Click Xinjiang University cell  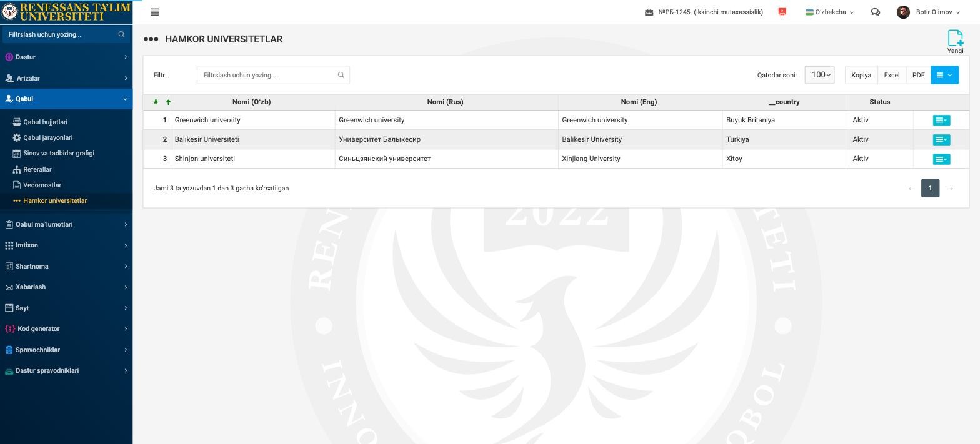click(x=640, y=159)
